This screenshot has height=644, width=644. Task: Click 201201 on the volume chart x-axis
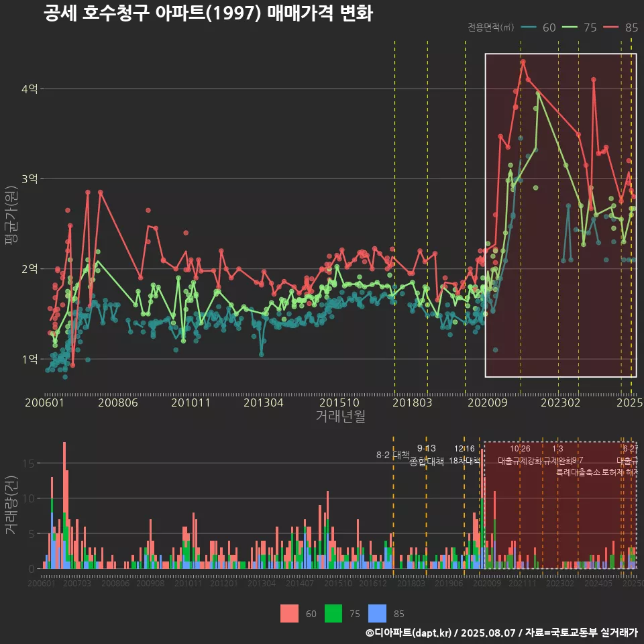point(224,583)
